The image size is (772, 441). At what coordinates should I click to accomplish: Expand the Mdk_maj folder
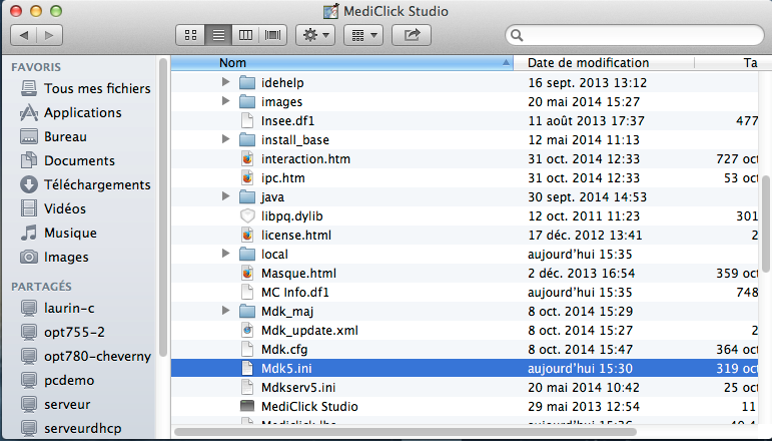(x=226, y=311)
